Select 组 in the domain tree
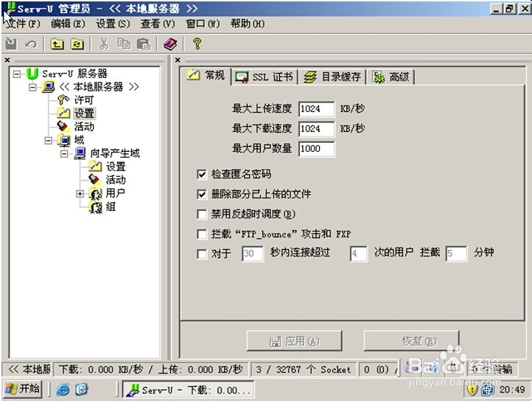This screenshot has height=401, width=532. click(x=111, y=207)
